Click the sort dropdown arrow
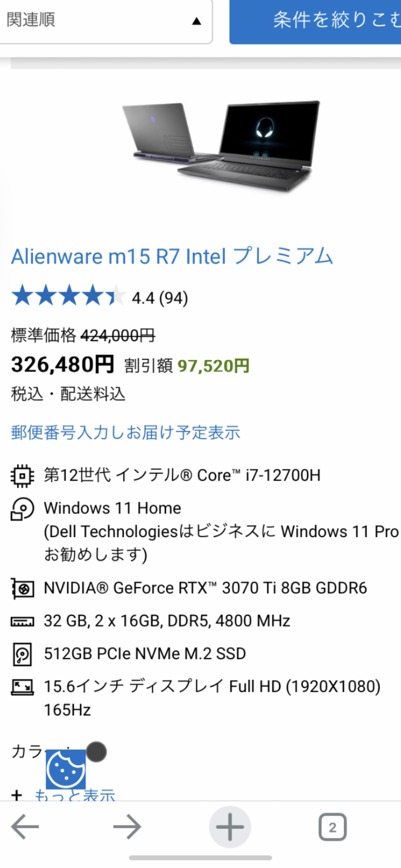Image resolution: width=401 pixels, height=868 pixels. [196, 21]
